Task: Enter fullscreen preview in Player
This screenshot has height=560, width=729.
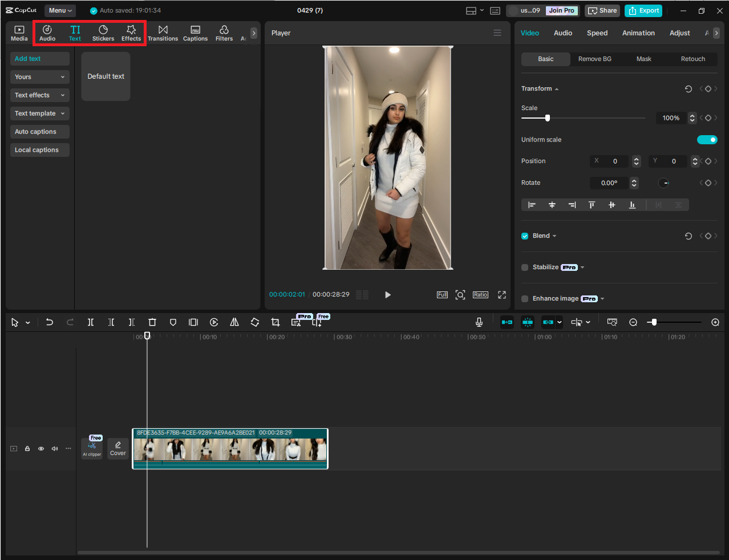Action: (502, 295)
